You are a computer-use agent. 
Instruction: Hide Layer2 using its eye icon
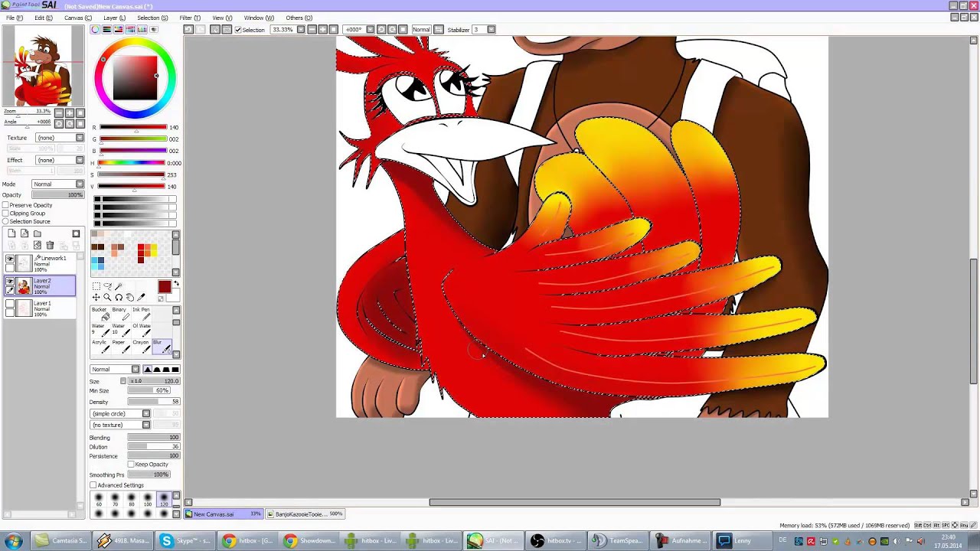10,282
